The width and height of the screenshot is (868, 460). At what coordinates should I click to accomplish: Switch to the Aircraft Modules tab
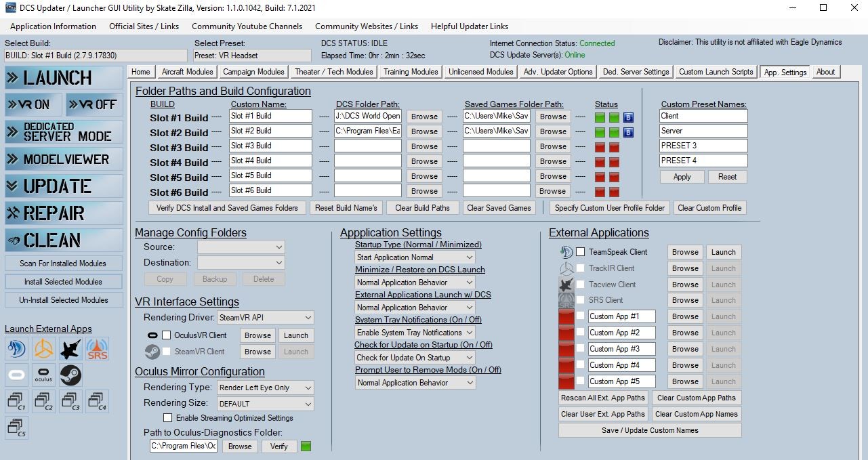pyautogui.click(x=188, y=72)
